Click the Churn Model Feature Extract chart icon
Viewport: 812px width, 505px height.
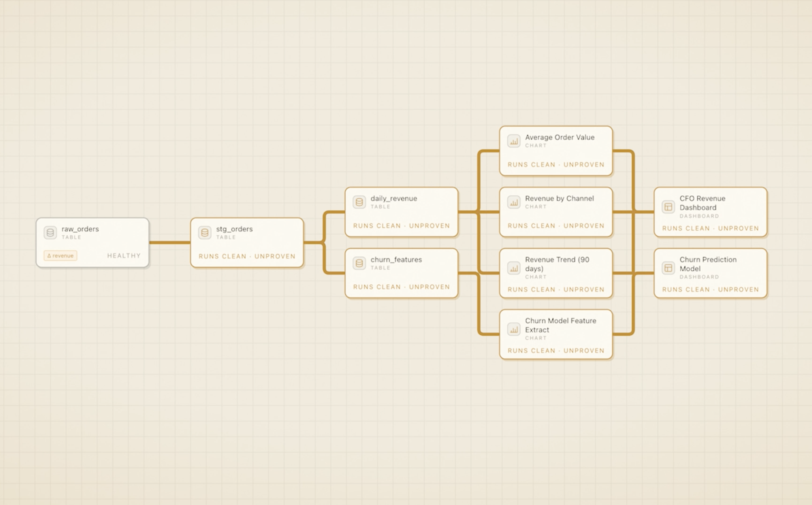(x=514, y=329)
